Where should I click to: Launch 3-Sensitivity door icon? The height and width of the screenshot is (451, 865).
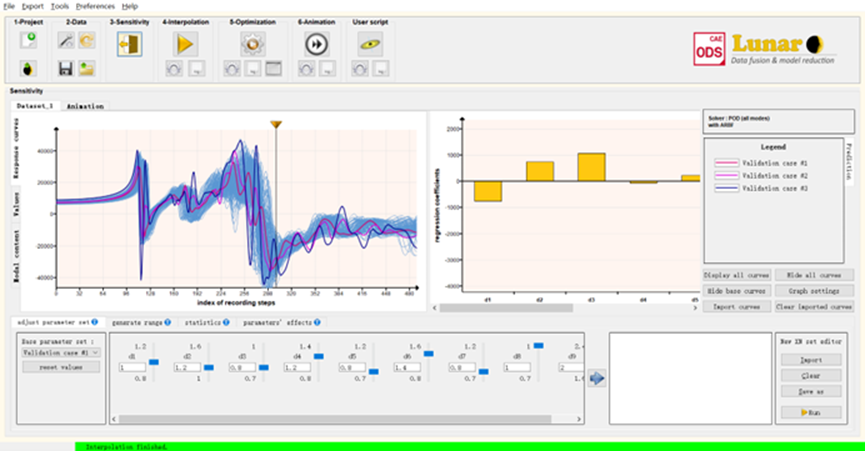point(130,44)
